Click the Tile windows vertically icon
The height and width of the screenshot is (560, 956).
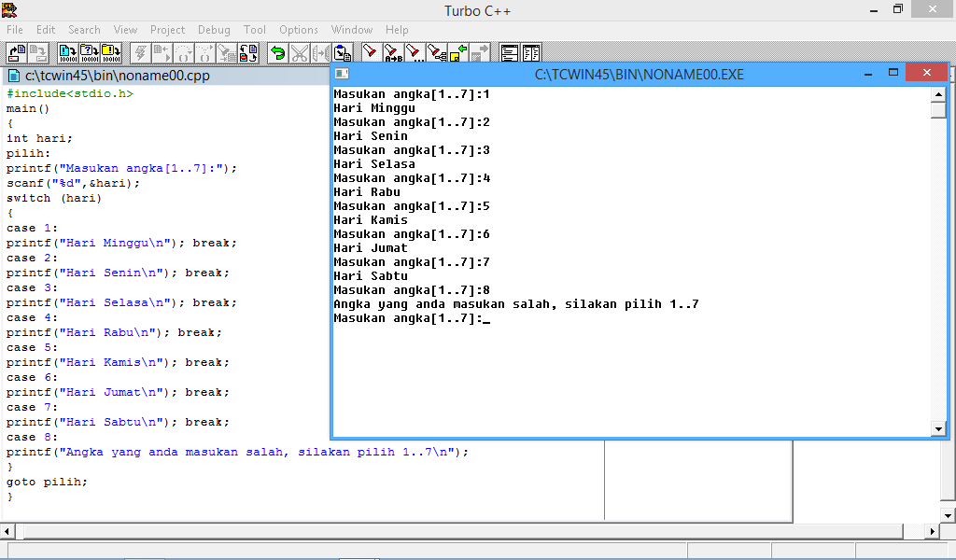click(x=531, y=53)
